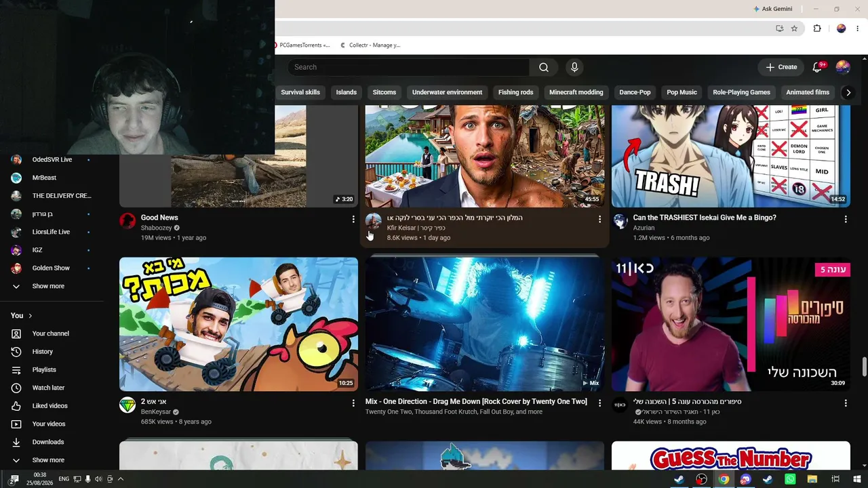The image size is (868, 488).
Task: Open the OdedSVR Live subscription
Action: tap(52, 159)
